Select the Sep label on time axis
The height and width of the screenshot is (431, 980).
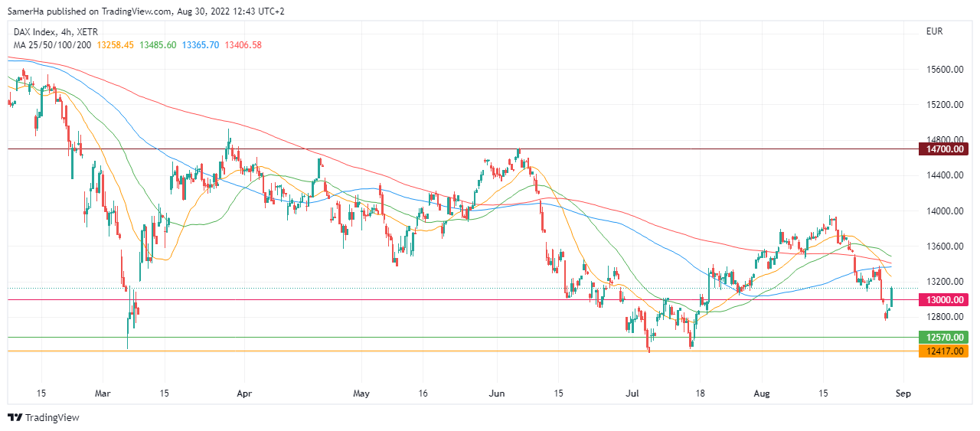pyautogui.click(x=903, y=393)
